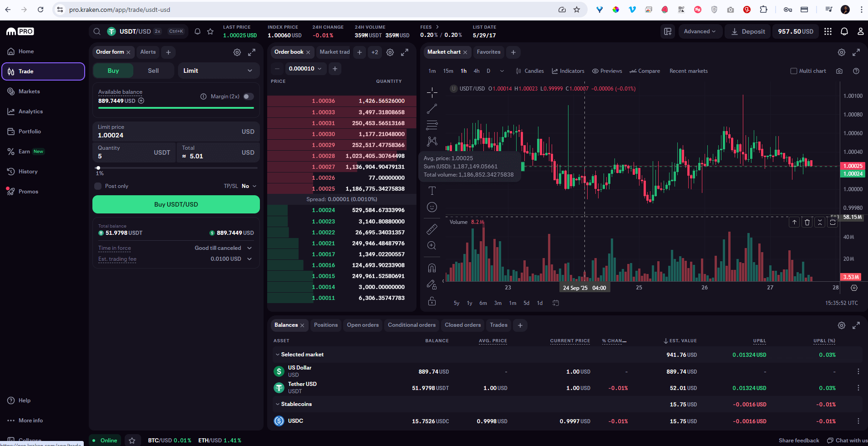Check the Post only checkbox
The image size is (868, 446).
click(98, 186)
